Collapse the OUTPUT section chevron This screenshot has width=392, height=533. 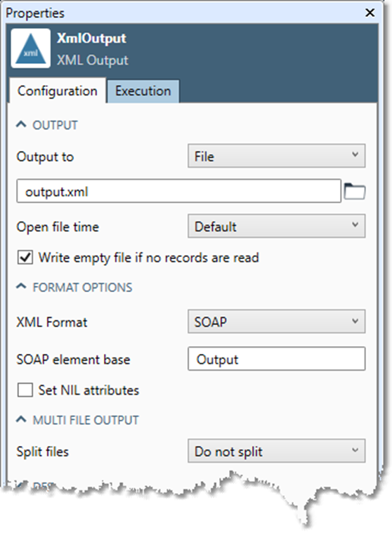point(21,125)
